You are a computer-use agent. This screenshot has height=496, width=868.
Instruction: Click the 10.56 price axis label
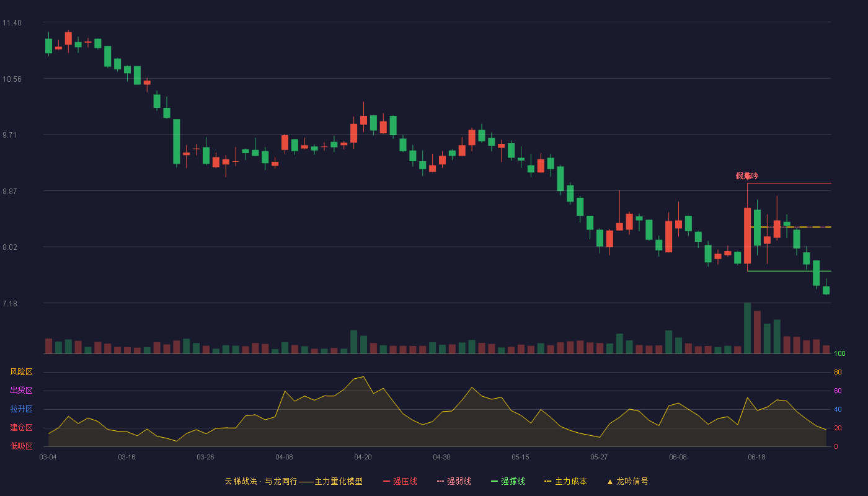coord(12,79)
